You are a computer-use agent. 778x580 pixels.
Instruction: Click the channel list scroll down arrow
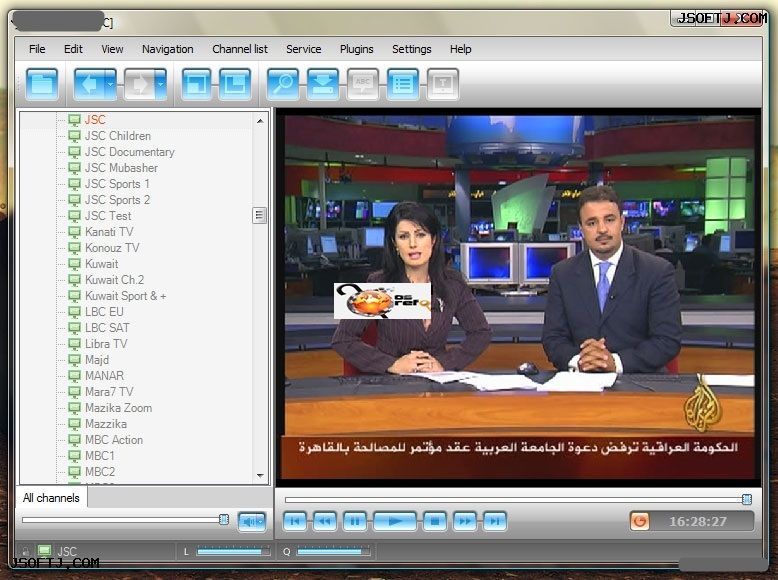coord(260,476)
